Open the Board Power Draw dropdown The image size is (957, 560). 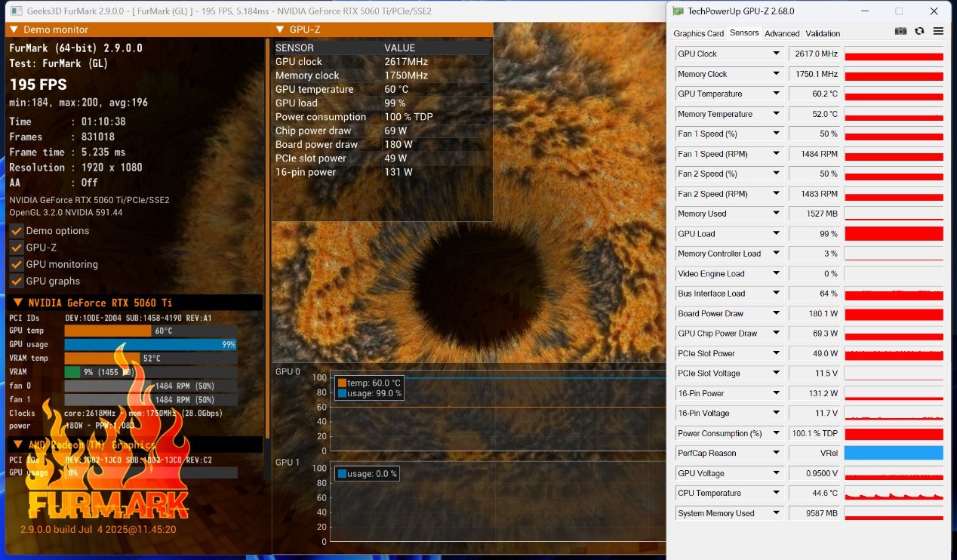click(x=776, y=313)
